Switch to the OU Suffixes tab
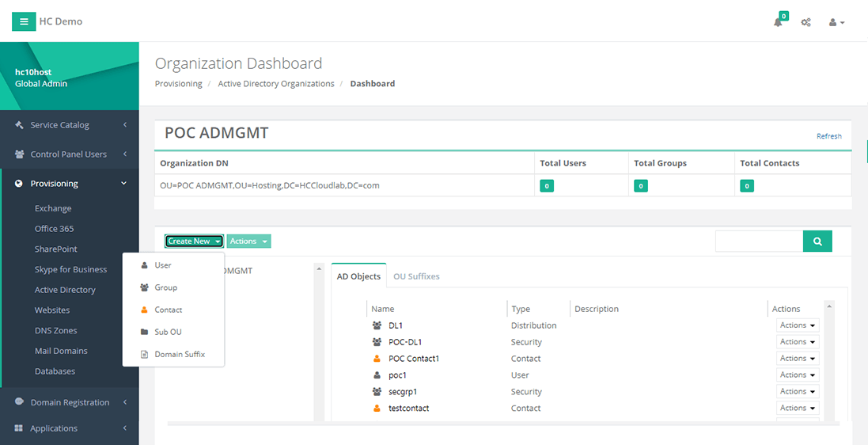Viewport: 868px width, 445px height. pyautogui.click(x=416, y=276)
